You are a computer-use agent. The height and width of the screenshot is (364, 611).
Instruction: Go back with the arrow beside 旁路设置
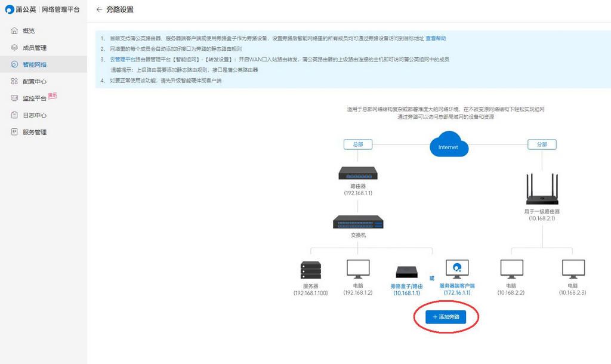[99, 10]
